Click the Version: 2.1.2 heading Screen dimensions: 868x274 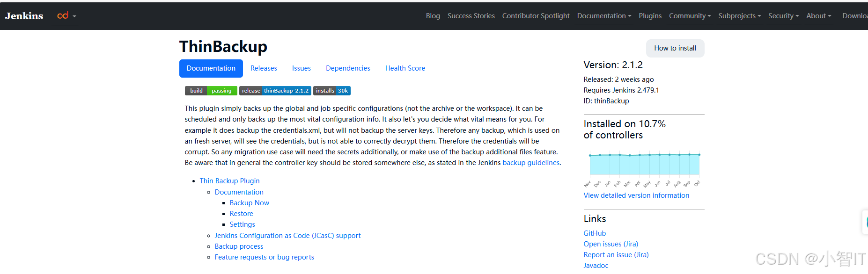pos(613,65)
